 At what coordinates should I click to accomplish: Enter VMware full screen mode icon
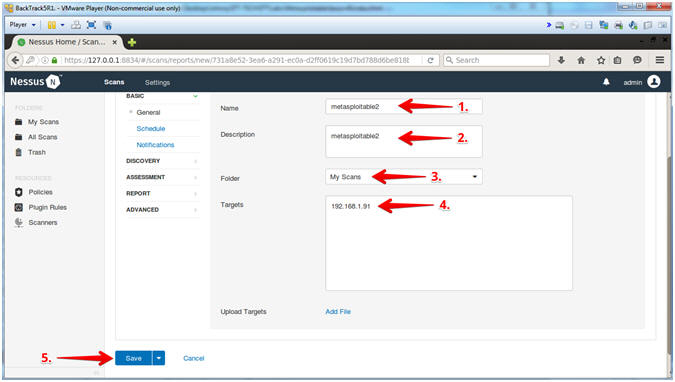tap(91, 25)
